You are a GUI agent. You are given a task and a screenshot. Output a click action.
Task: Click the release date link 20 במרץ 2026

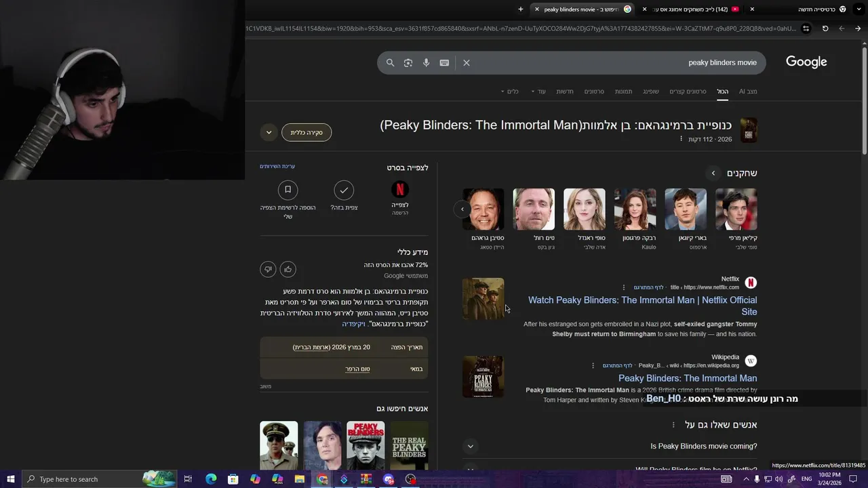[332, 347]
